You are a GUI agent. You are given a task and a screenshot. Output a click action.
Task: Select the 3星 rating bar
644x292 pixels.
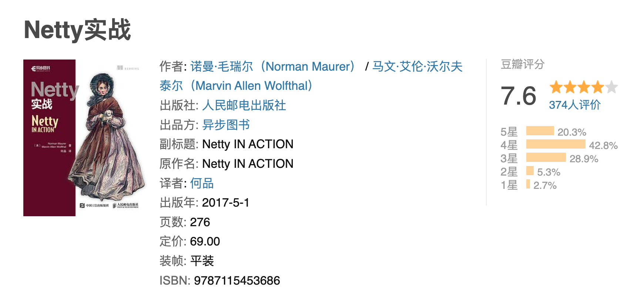point(546,157)
